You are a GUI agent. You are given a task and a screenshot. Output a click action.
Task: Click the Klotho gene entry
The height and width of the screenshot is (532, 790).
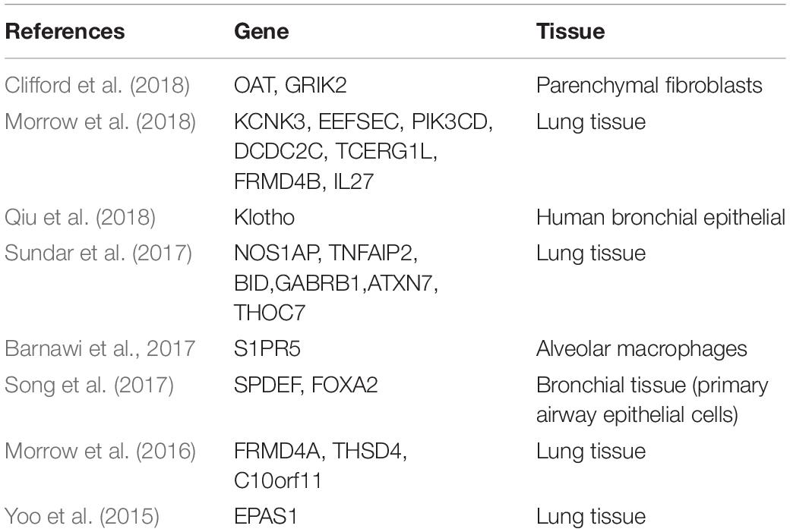[x=264, y=218]
